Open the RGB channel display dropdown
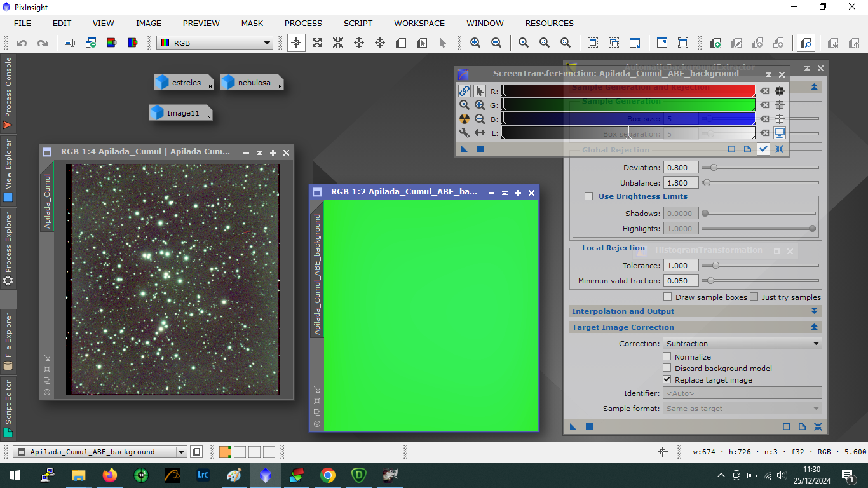Screen dimensions: 868x488 coord(215,43)
